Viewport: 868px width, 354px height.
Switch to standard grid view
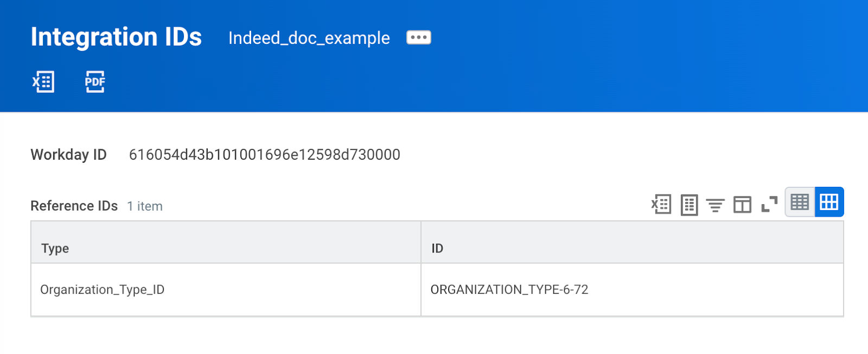829,202
